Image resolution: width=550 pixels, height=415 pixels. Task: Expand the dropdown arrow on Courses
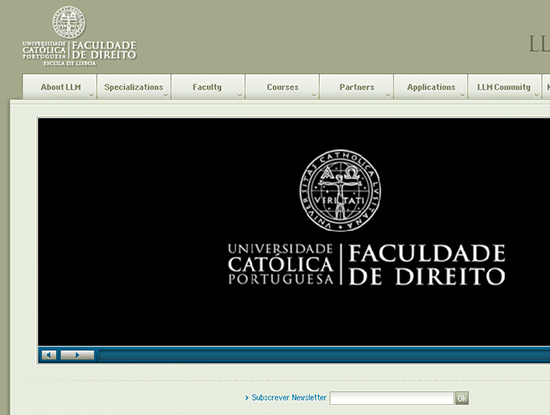(x=314, y=95)
